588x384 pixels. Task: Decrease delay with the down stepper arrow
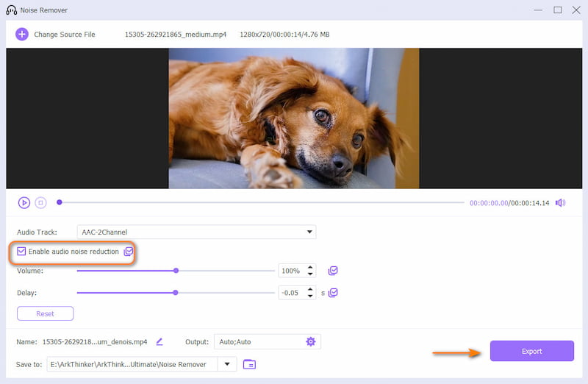pos(310,296)
